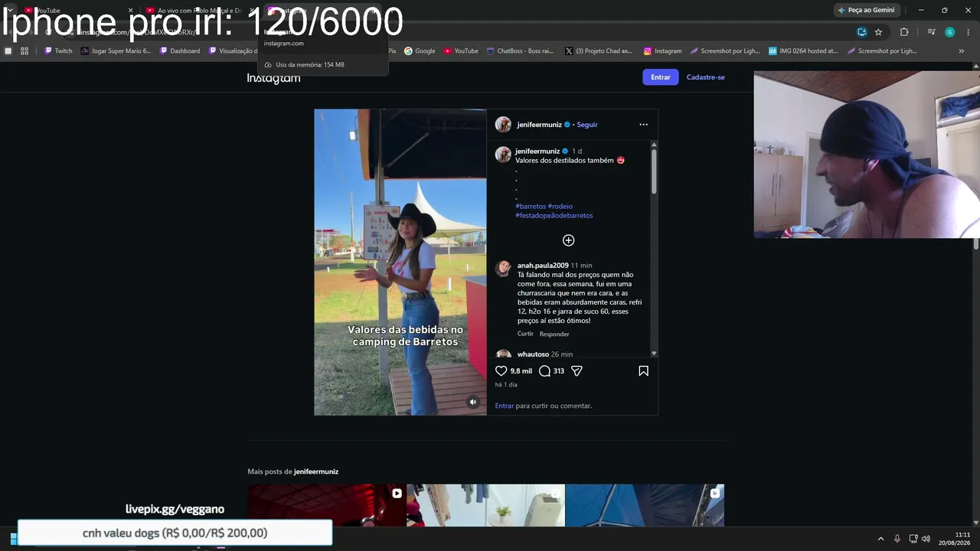Open the Chrome profile avatar
Viewport: 980px width, 551px height.
[x=949, y=32]
